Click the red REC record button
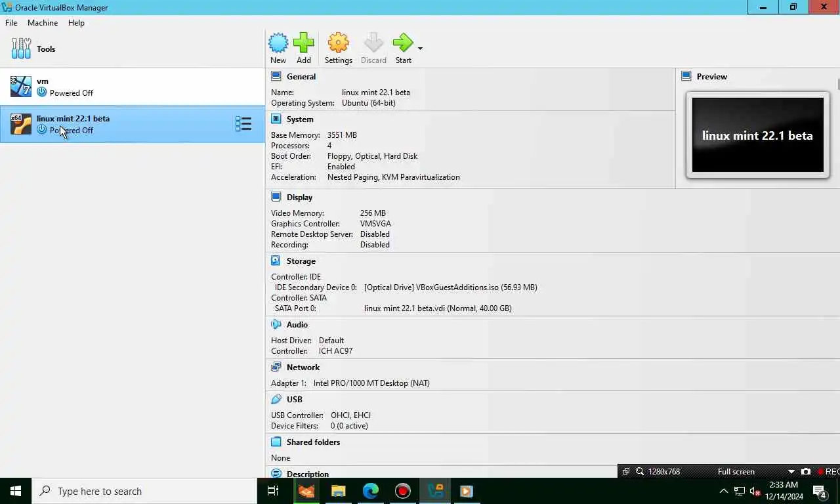Viewport: 840px width, 504px height. click(x=828, y=471)
